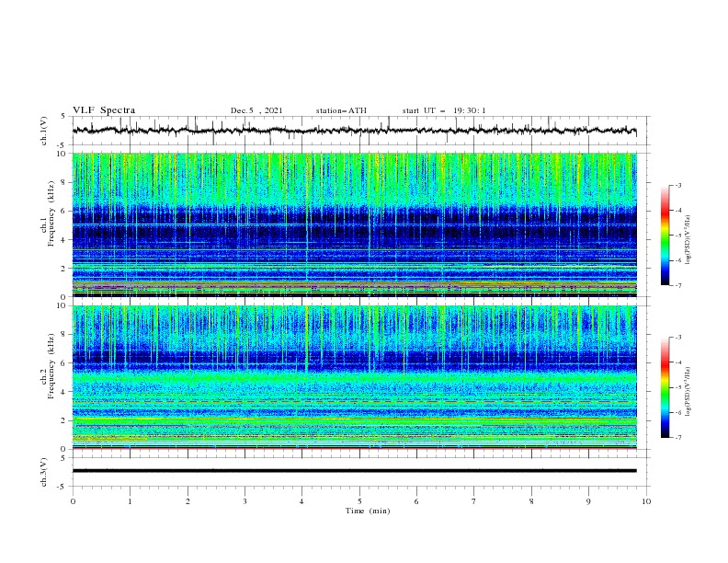Click inside the ch.1 spectrogram panel

354,224
